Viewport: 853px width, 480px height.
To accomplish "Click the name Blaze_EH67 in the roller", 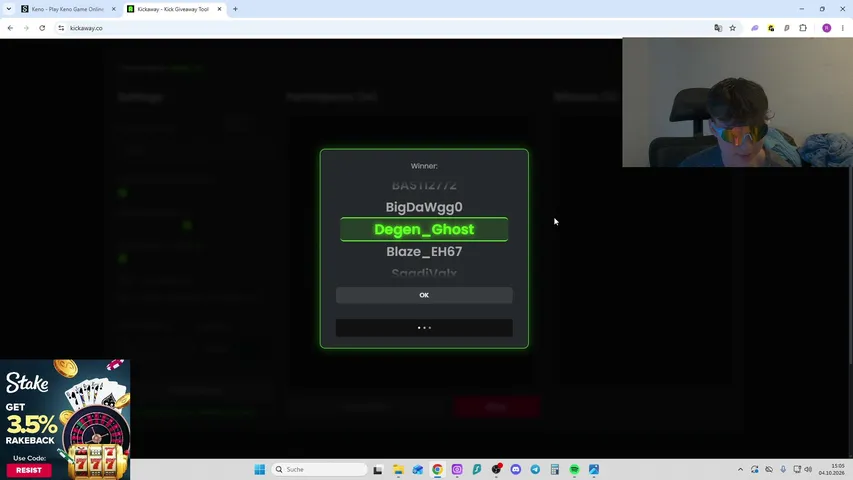I will point(424,251).
